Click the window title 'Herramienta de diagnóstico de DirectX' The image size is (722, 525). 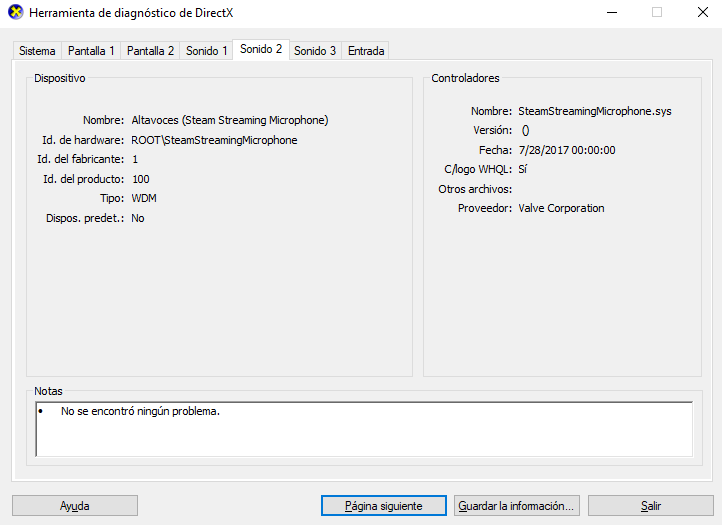pos(131,13)
